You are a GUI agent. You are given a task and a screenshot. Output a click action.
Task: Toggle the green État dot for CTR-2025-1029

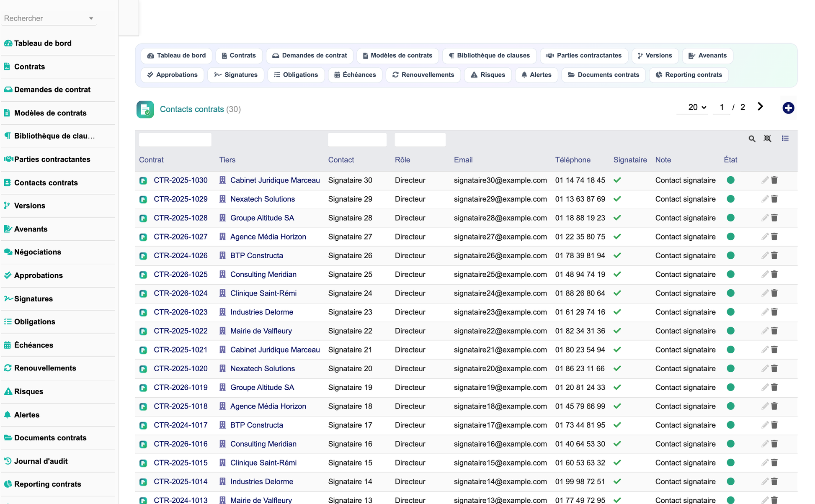coord(730,199)
